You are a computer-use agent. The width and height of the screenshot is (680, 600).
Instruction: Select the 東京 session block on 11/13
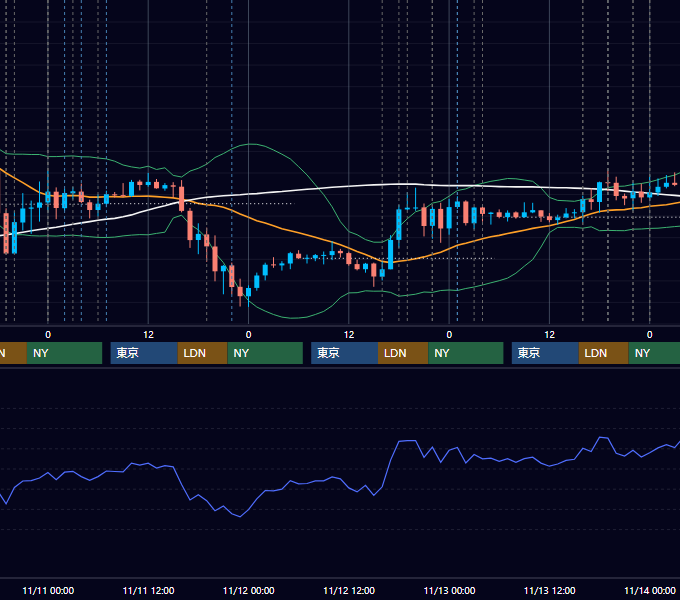click(545, 353)
